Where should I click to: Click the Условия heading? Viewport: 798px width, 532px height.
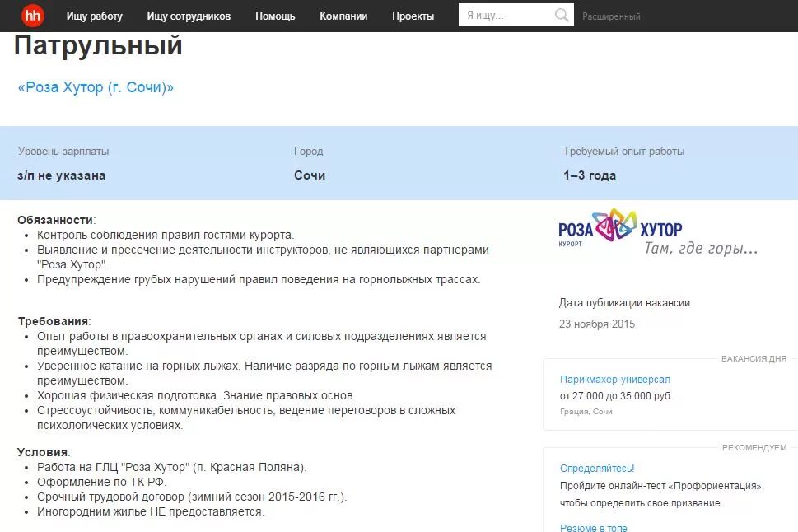coord(43,452)
